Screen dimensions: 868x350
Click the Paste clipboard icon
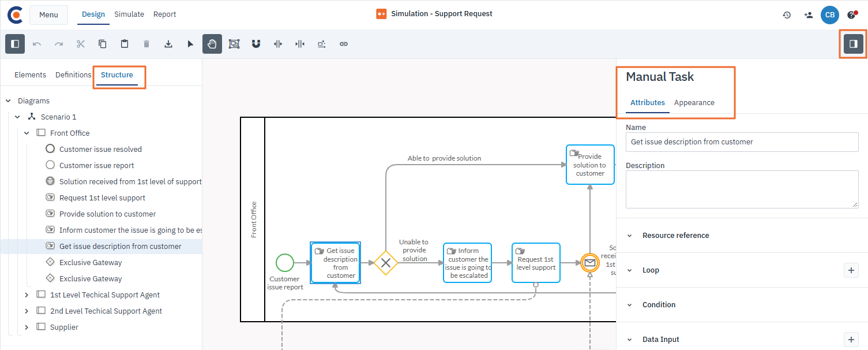125,44
